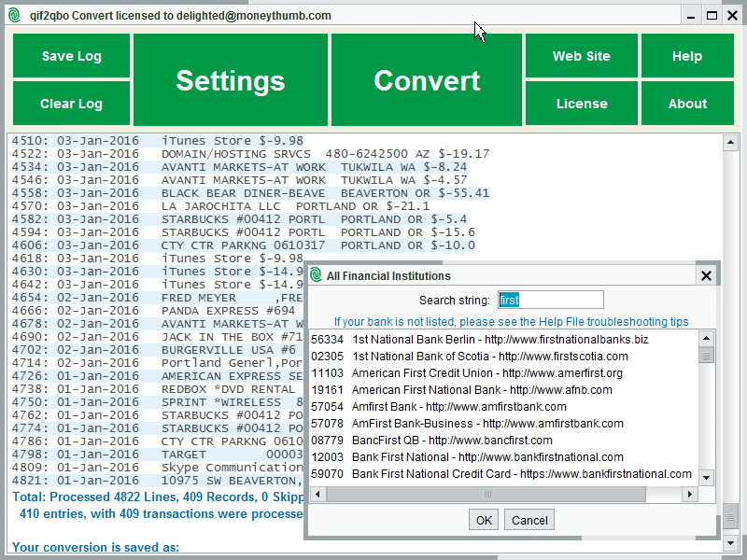
Task: Click the All Financial Institutions dialog logo icon
Action: [316, 274]
